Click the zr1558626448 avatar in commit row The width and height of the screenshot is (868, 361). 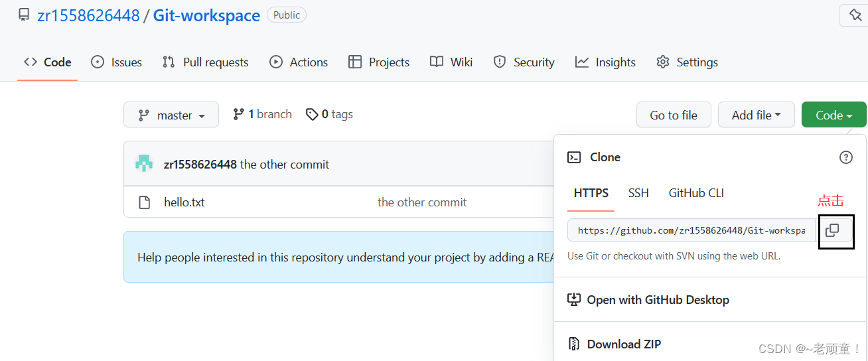point(144,164)
